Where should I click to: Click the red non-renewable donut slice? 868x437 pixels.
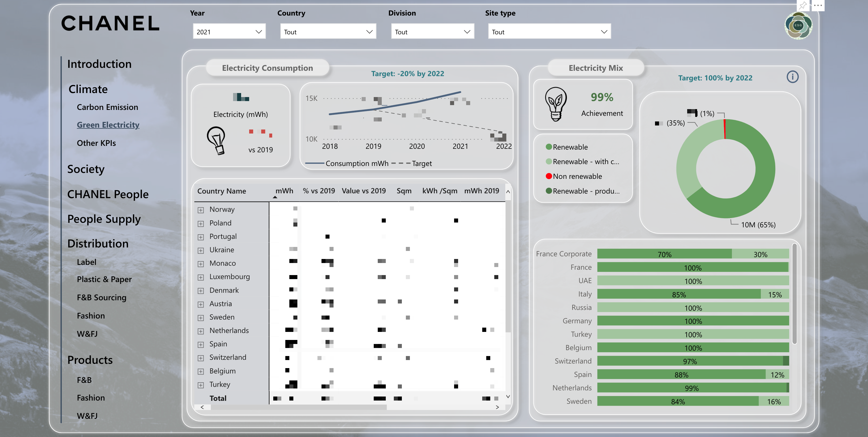(725, 129)
